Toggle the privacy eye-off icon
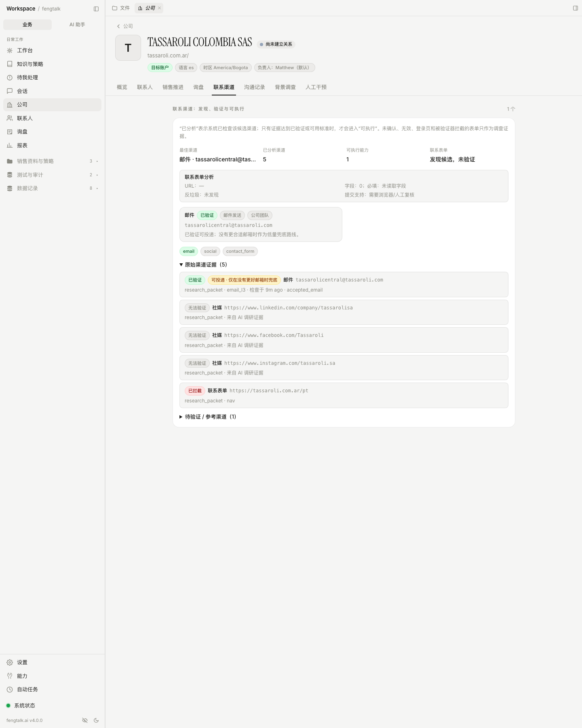 (x=85, y=720)
